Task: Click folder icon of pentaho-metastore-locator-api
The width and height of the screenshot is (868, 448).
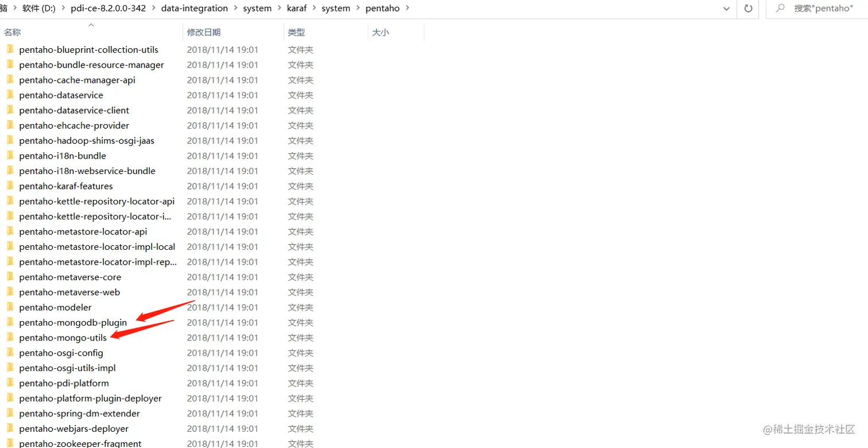Action: pyautogui.click(x=10, y=231)
